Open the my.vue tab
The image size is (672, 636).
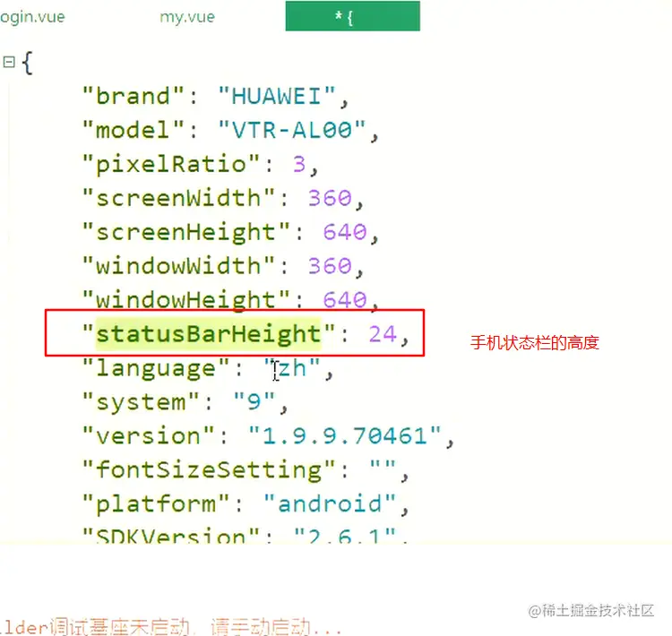(x=187, y=17)
